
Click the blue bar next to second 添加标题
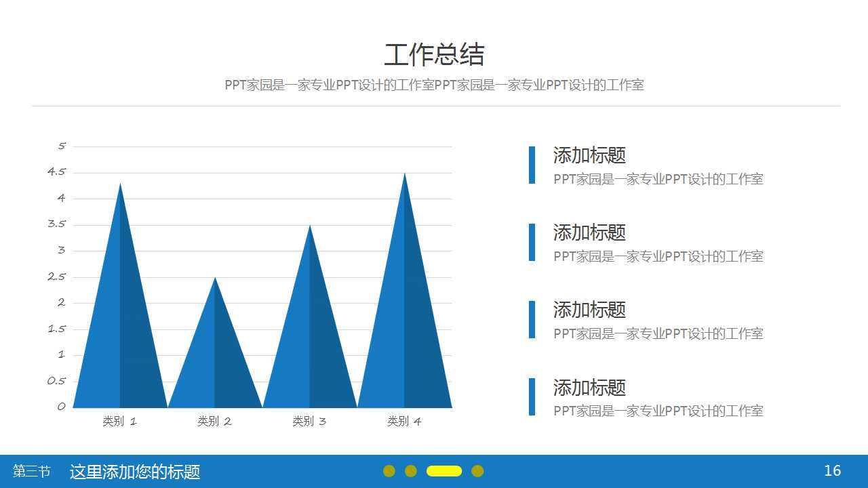[x=532, y=243]
